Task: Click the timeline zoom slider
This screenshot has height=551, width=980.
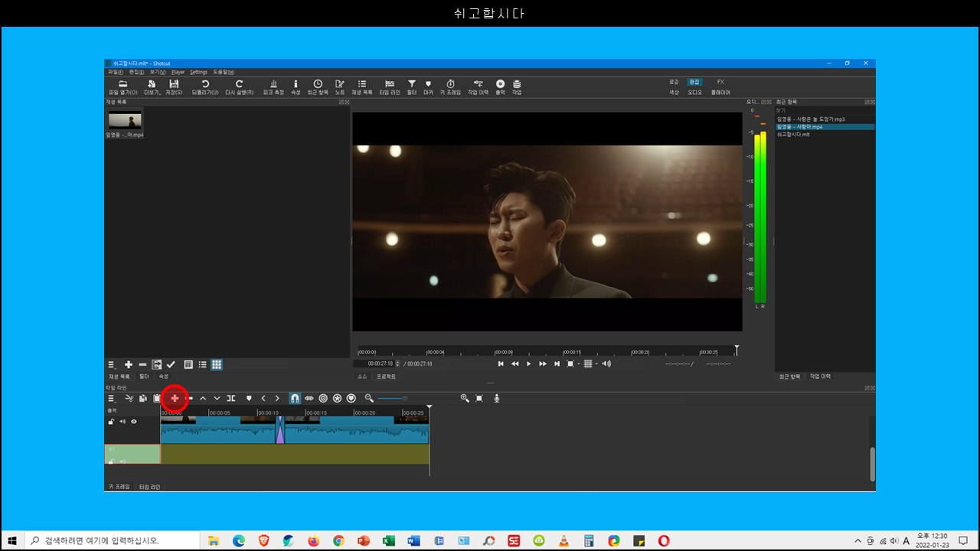Action: pos(417,398)
